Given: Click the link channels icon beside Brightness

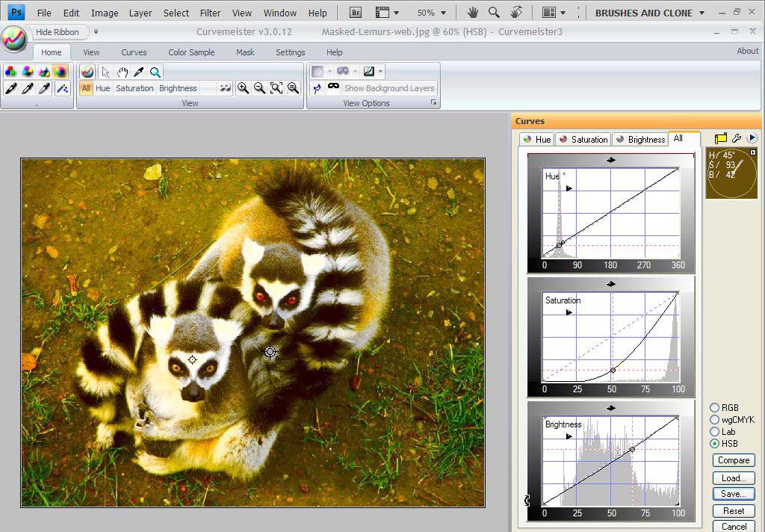Looking at the screenshot, I should (x=225, y=88).
